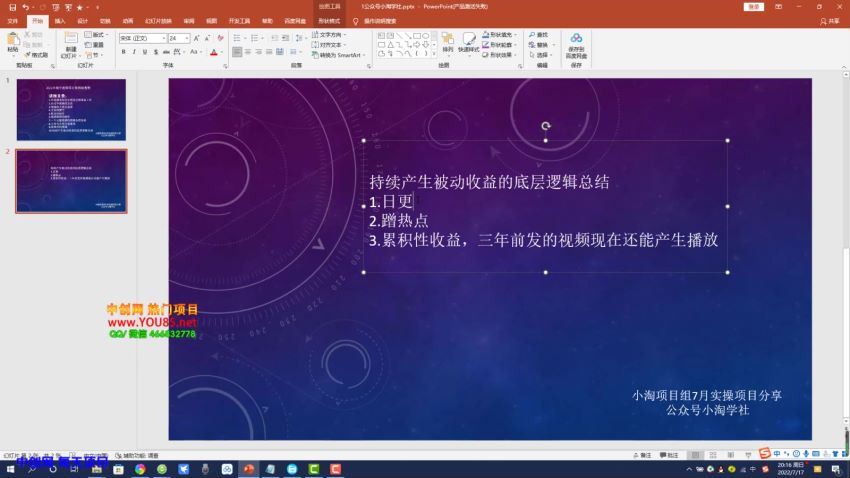Click the Convert to SmartArt button
The image size is (850, 478).
pyautogui.click(x=337, y=55)
